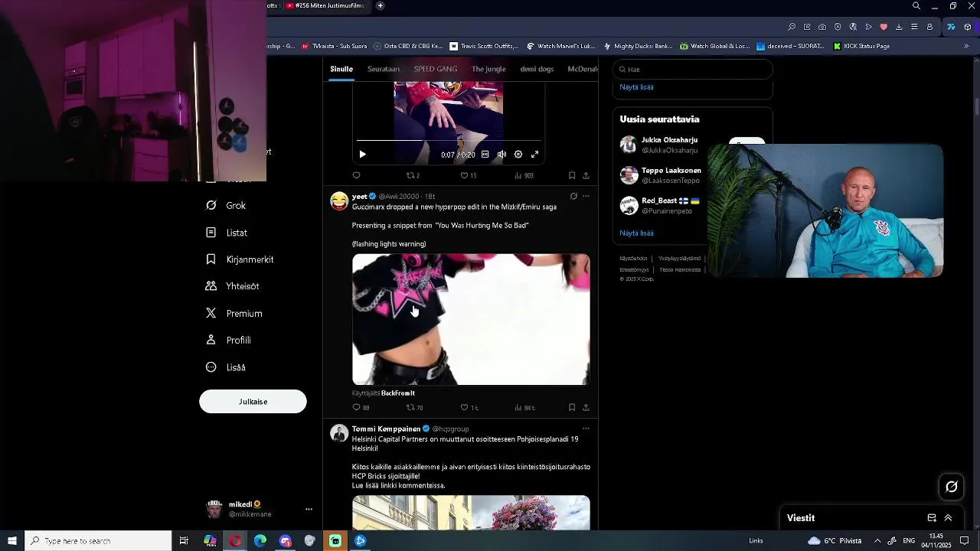Switch to The jungle tab
Screen dimensions: 980x551
[x=488, y=69]
